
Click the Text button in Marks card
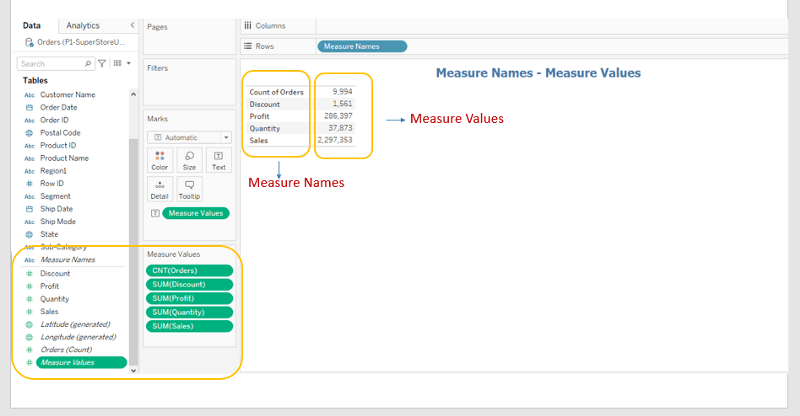[x=217, y=160]
